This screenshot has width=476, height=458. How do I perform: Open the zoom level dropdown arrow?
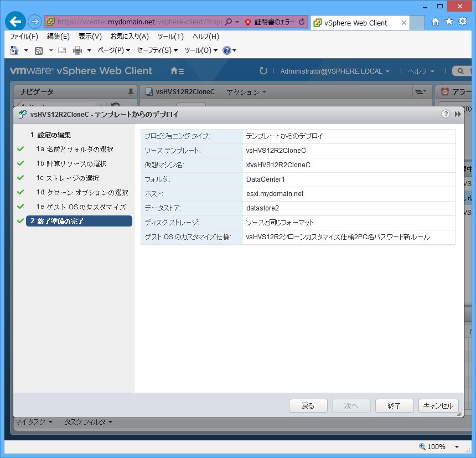(x=456, y=447)
